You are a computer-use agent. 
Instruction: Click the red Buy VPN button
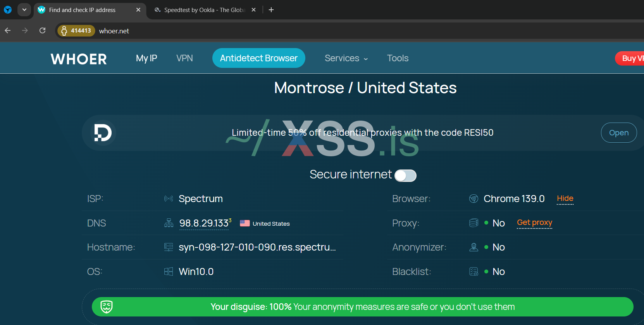[630, 58]
